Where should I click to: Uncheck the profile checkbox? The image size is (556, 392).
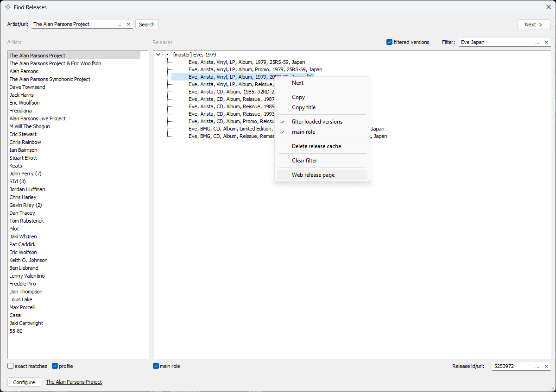click(55, 366)
